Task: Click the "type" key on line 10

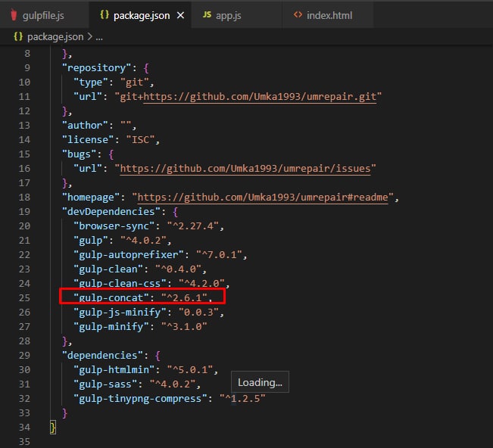Action: click(x=91, y=82)
